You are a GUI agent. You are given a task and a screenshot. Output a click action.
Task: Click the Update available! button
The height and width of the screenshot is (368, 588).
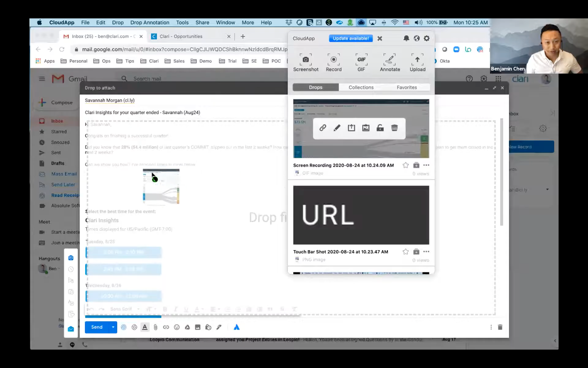[x=351, y=38]
